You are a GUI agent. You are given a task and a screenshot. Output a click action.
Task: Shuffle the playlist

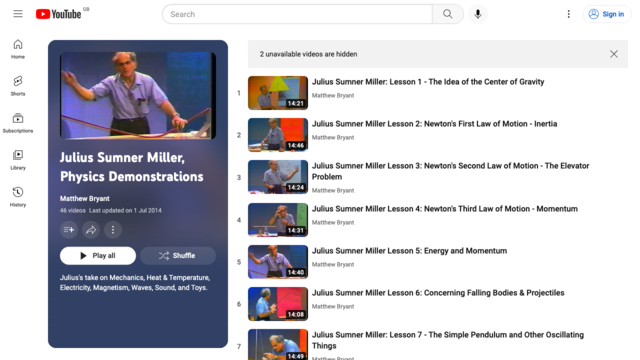click(x=178, y=256)
